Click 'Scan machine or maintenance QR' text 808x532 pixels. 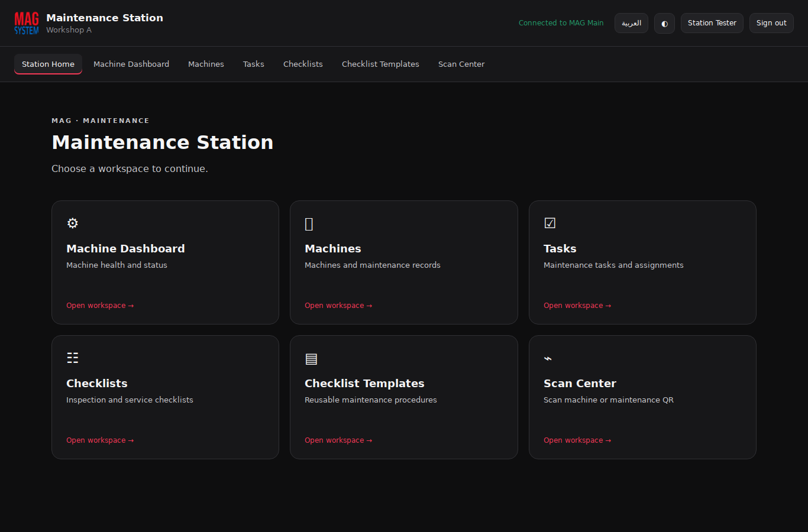(609, 400)
